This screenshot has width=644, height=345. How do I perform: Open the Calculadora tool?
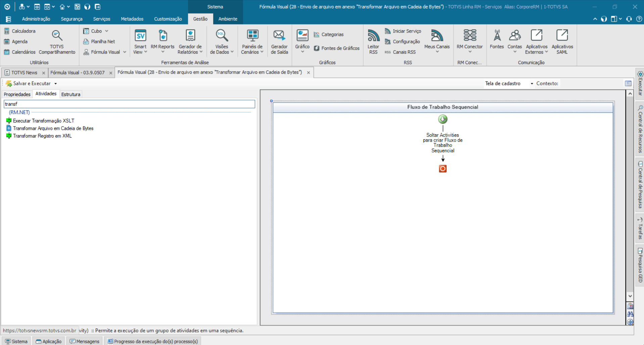pos(20,31)
